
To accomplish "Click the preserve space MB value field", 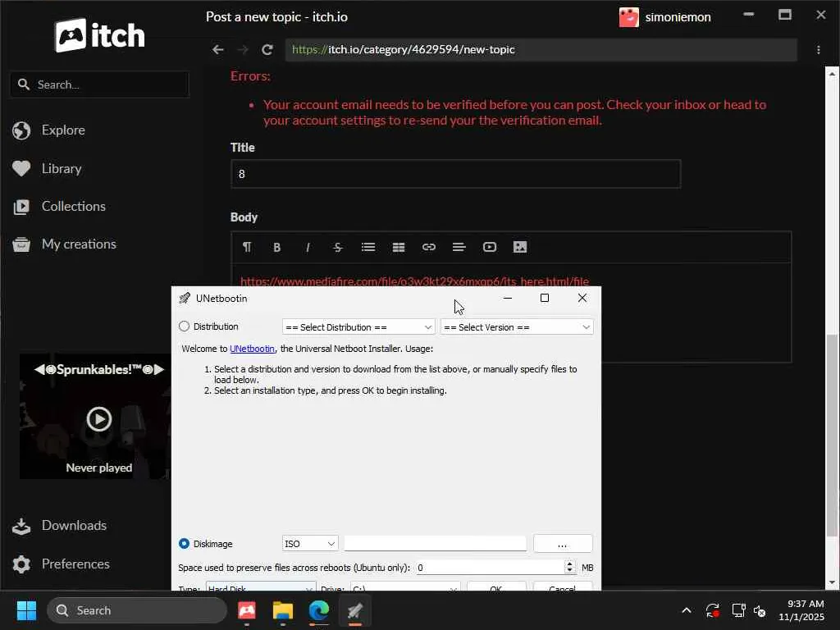I will [491, 568].
